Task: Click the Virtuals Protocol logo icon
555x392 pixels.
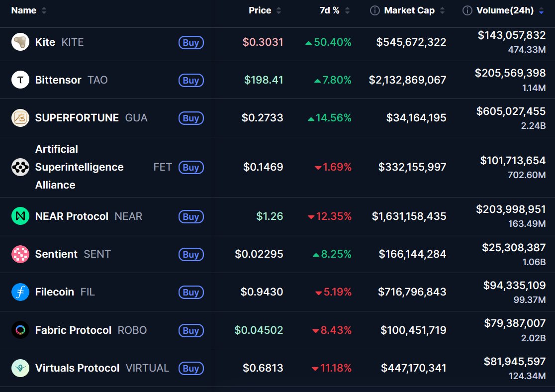Action: 20,368
